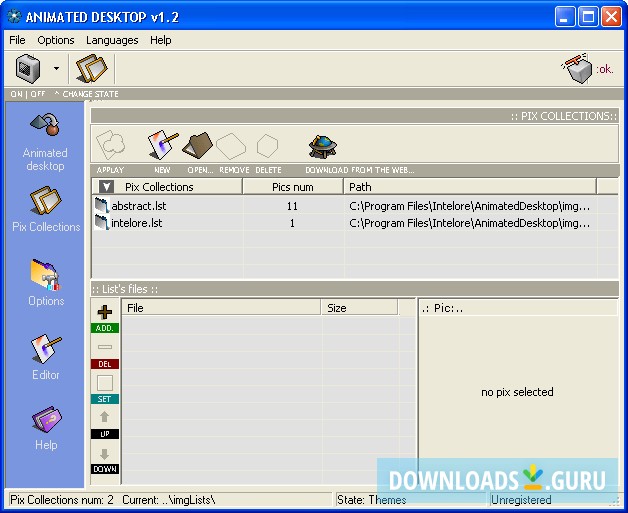
Task: Click 'Current: ..\imgLists\' in the status bar
Action: (169, 500)
